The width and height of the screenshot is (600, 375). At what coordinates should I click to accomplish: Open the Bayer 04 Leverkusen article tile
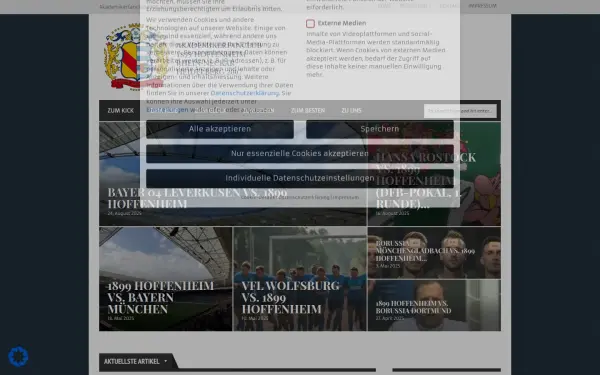(x=233, y=174)
